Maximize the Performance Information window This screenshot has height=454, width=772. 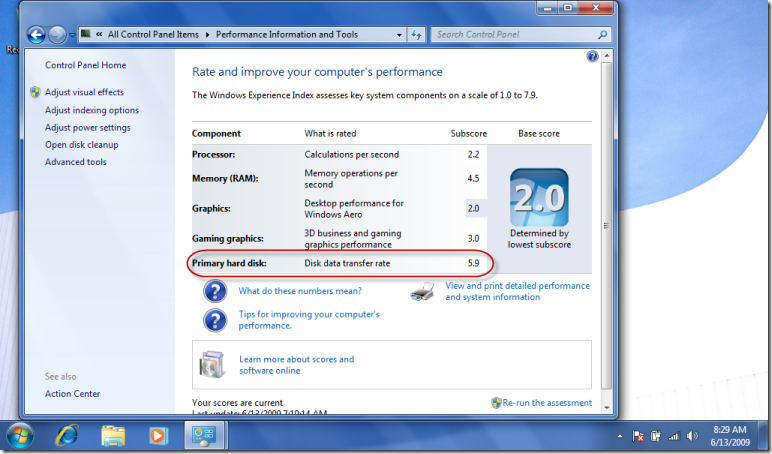(568, 8)
